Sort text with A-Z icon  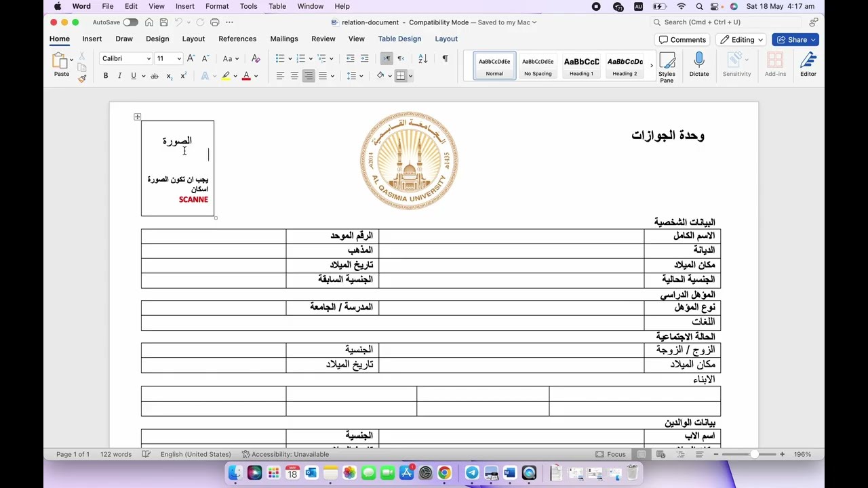click(x=422, y=58)
